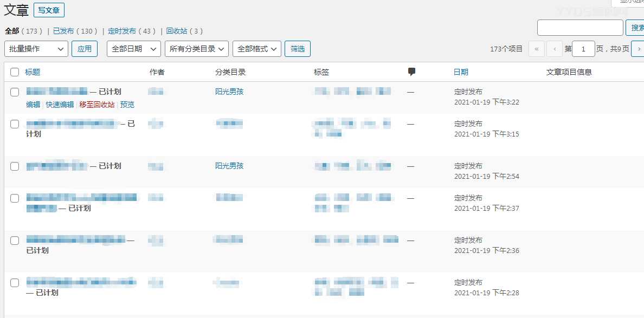Select checkbox for article scheduled at 下午2:28
644x318 pixels.
pos(15,283)
